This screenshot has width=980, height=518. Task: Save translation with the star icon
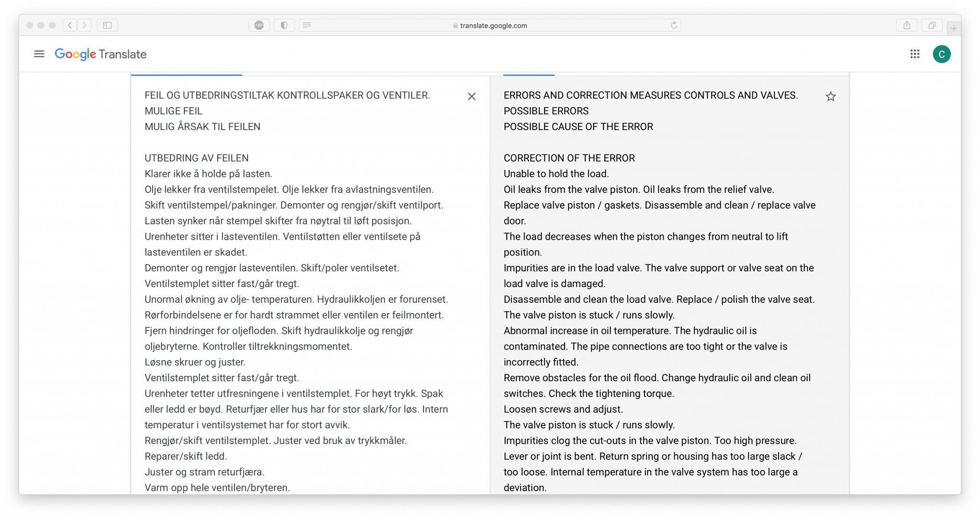coord(831,97)
